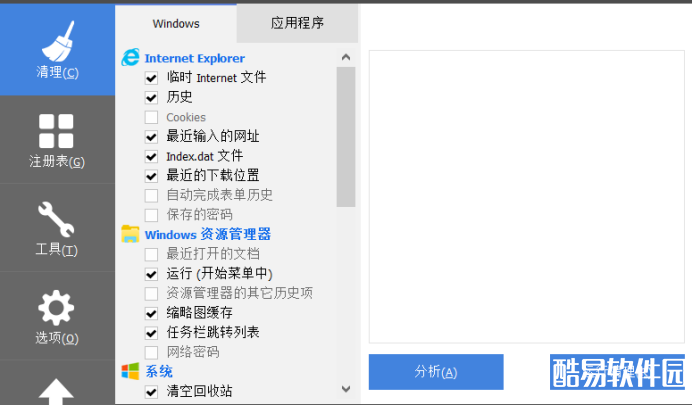Toggle the 缩略图缓存 checkbox
Viewport: 693px width, 406px height.
point(151,313)
